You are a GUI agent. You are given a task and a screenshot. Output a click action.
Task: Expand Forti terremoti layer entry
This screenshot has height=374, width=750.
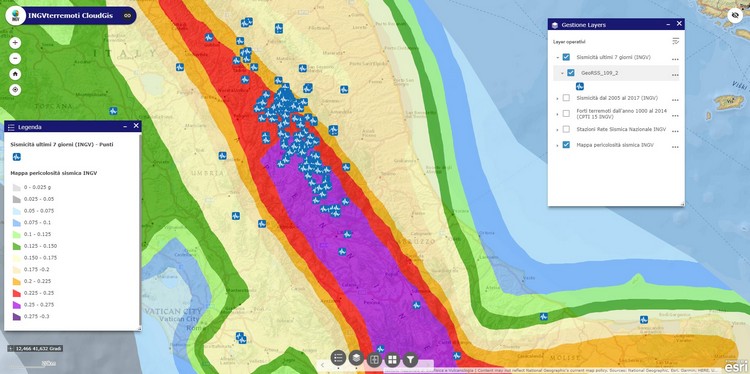[557, 114]
